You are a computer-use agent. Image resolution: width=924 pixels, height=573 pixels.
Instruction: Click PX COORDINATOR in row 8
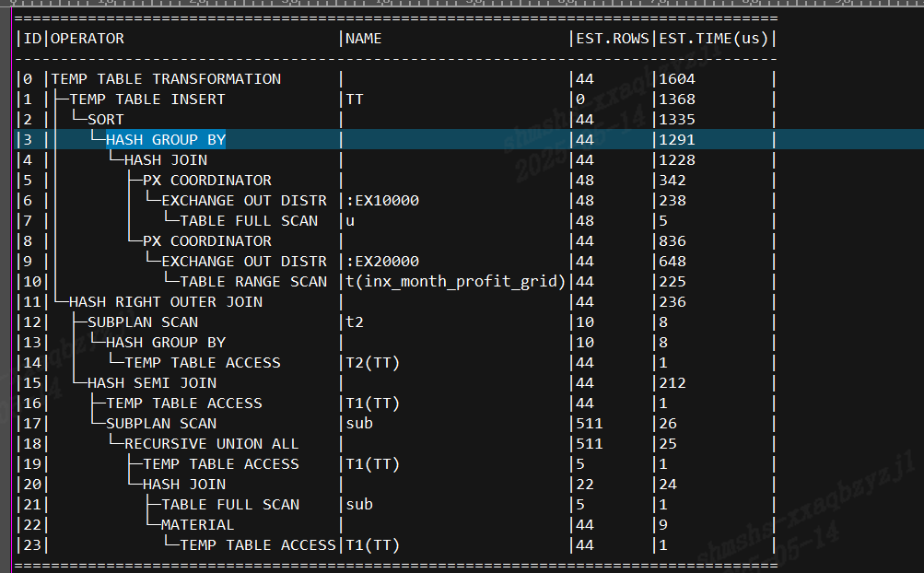(207, 241)
